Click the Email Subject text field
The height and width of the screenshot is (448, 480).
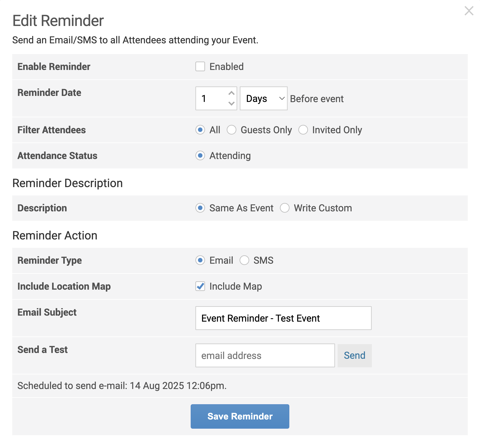tap(283, 318)
